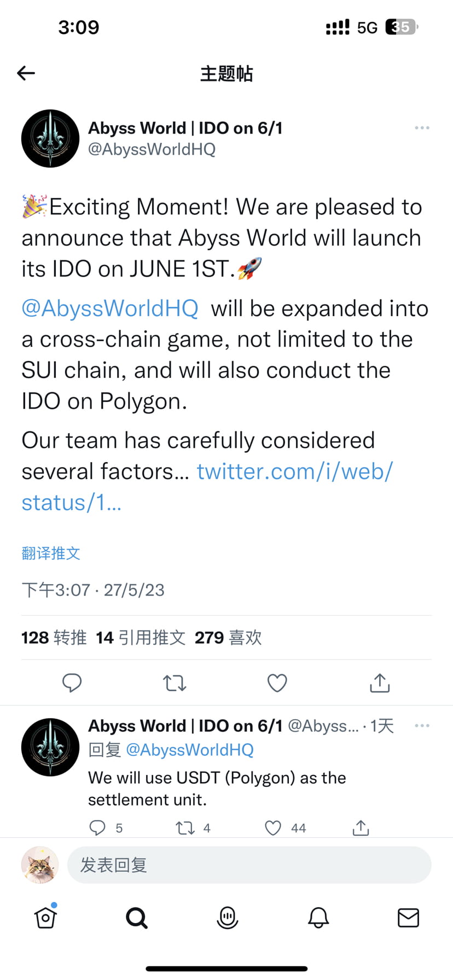Image resolution: width=453 pixels, height=980 pixels.
Task: Select the retweet icon
Action: point(175,682)
